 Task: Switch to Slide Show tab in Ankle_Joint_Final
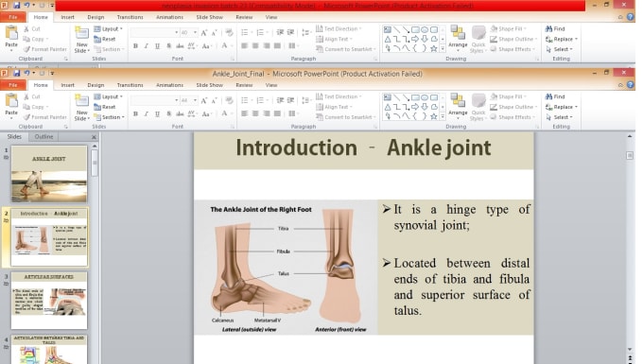[x=209, y=85]
